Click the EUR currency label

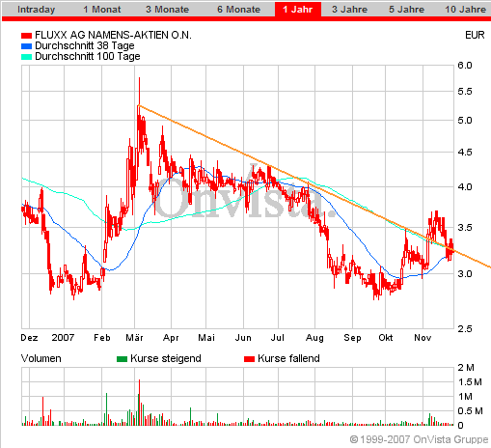tap(475, 35)
